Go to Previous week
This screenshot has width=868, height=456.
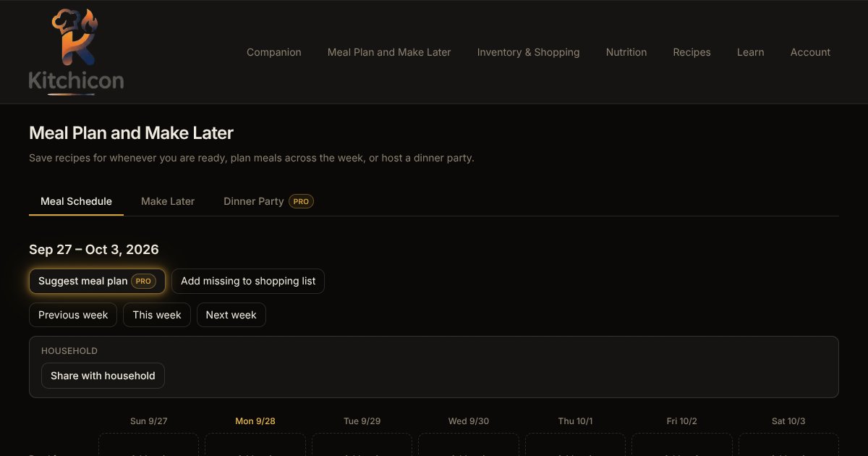[x=73, y=315]
